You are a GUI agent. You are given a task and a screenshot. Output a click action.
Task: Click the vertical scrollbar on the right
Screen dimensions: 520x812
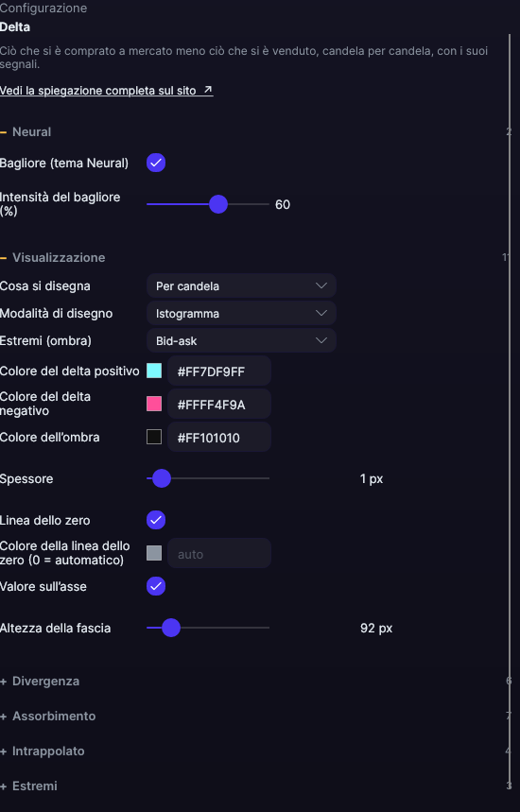511,414
